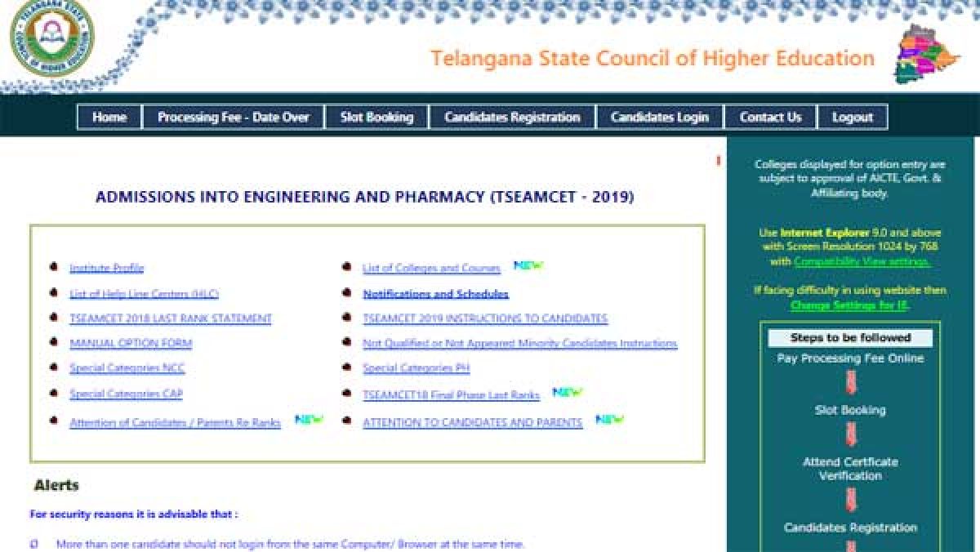Go to Slot Booking in navigation bar
The image size is (980, 552).
(376, 118)
